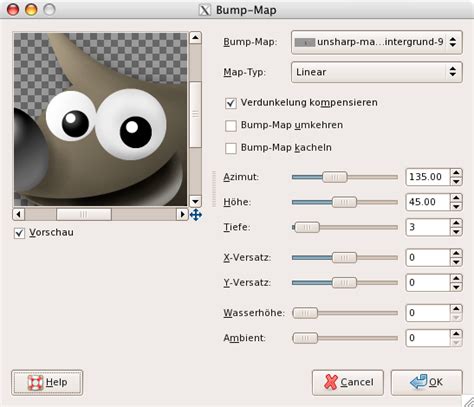The height and width of the screenshot is (407, 474).
Task: Click the Y-Versatz value field
Action: point(428,283)
